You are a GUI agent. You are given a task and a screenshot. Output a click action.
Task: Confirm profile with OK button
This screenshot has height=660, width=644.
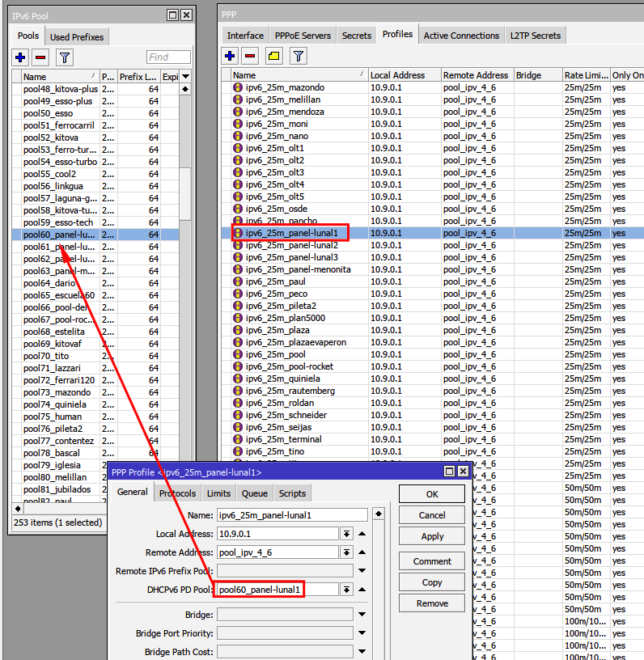432,494
